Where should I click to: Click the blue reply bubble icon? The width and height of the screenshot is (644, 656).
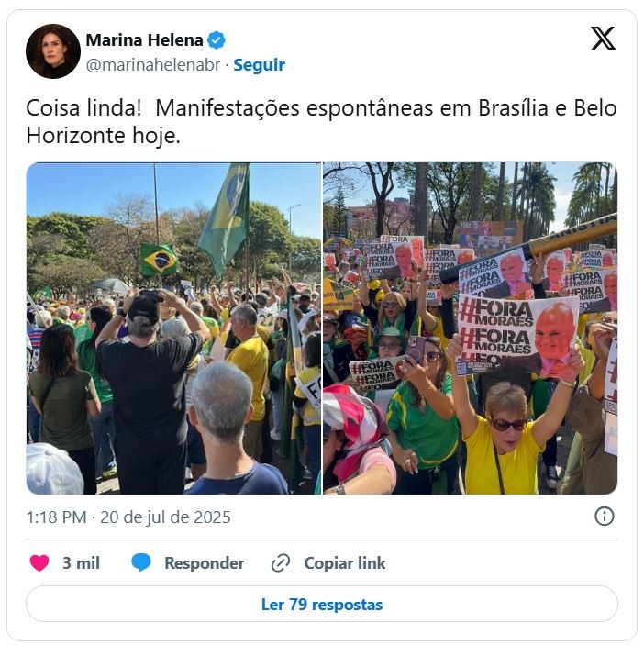coord(141,562)
